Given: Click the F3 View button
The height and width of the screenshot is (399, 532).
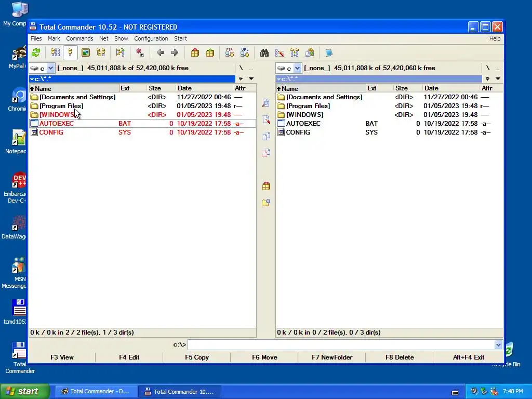Looking at the screenshot, I should click(x=62, y=357).
